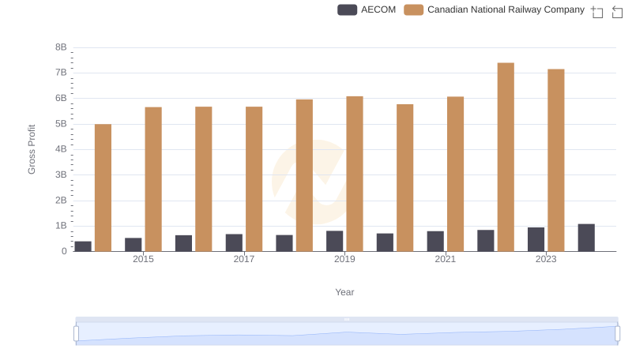Click the Canadian National bar for 2014
This screenshot has width=632, height=364.
click(103, 188)
